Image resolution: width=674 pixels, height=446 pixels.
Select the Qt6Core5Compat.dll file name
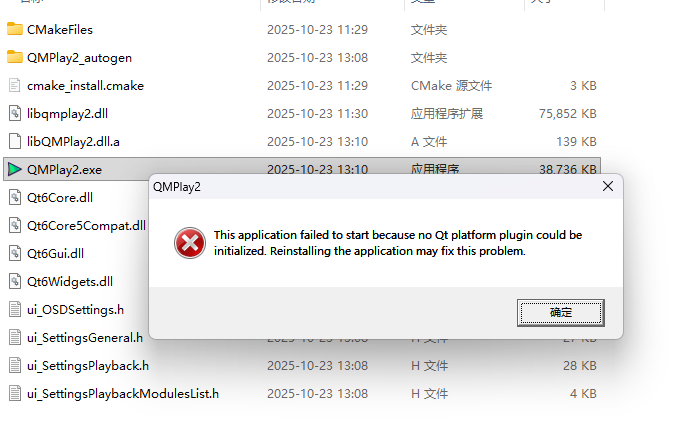click(x=86, y=226)
